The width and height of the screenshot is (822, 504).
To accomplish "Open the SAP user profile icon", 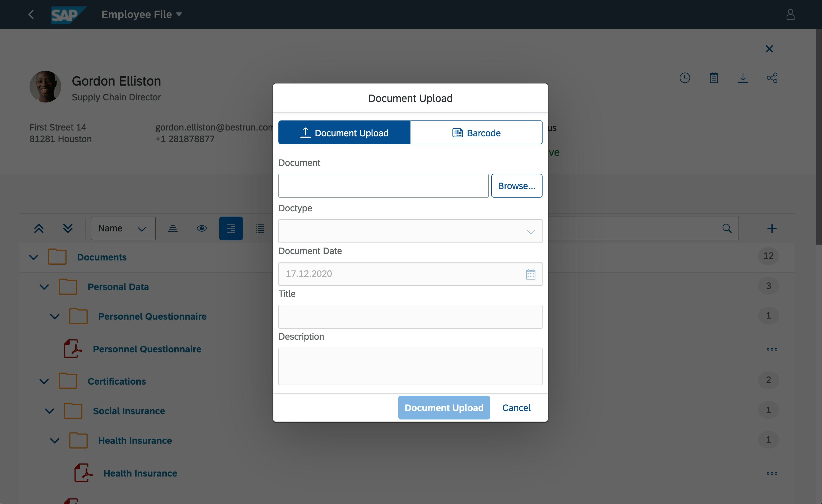I will tap(791, 14).
